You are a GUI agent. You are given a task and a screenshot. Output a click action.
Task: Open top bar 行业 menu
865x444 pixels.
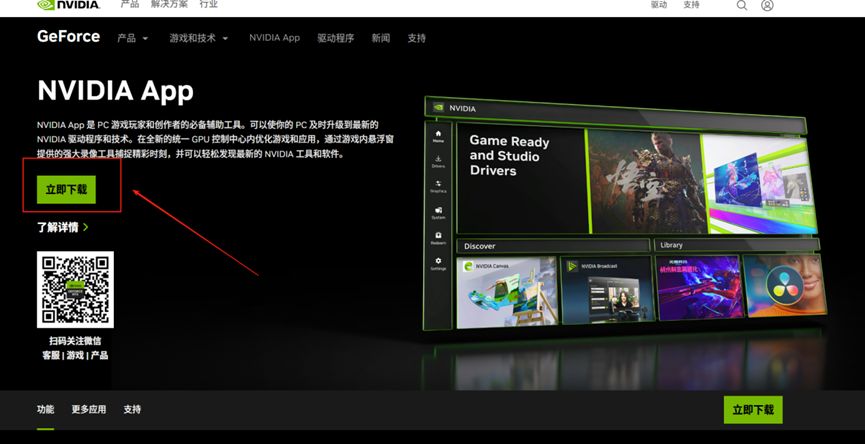click(x=209, y=4)
